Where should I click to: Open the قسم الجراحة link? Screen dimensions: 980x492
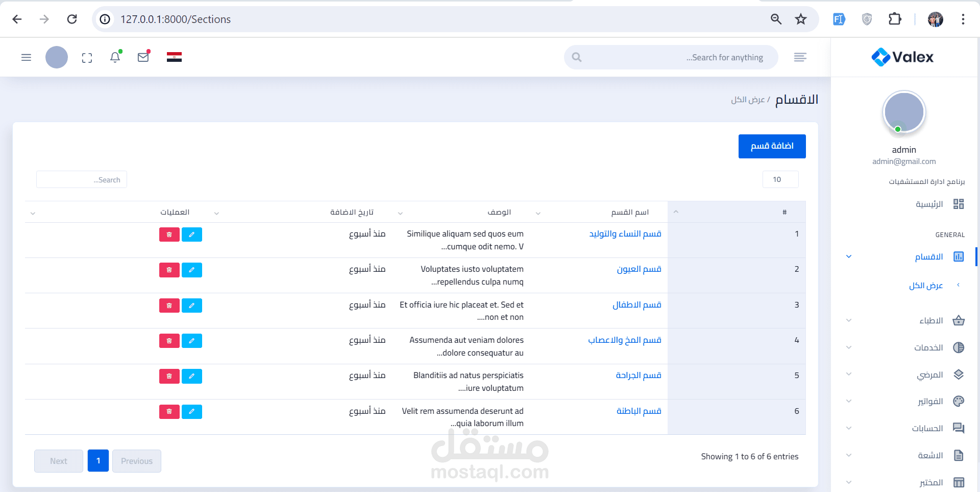point(639,375)
